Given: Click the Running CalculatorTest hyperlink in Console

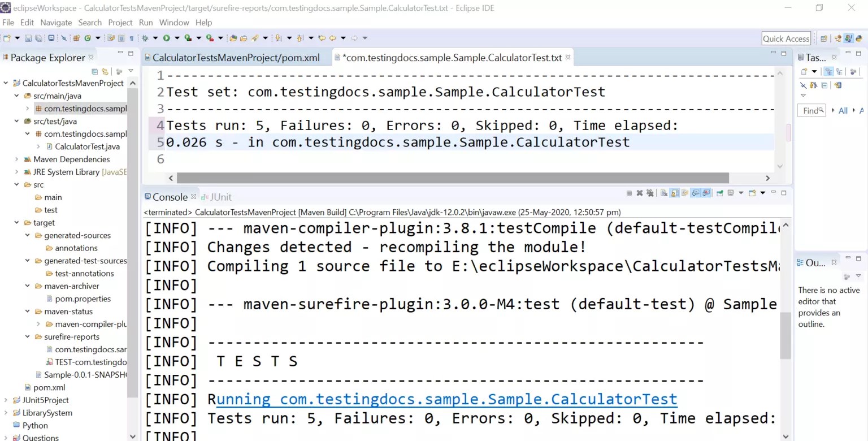Looking at the screenshot, I should point(446,399).
